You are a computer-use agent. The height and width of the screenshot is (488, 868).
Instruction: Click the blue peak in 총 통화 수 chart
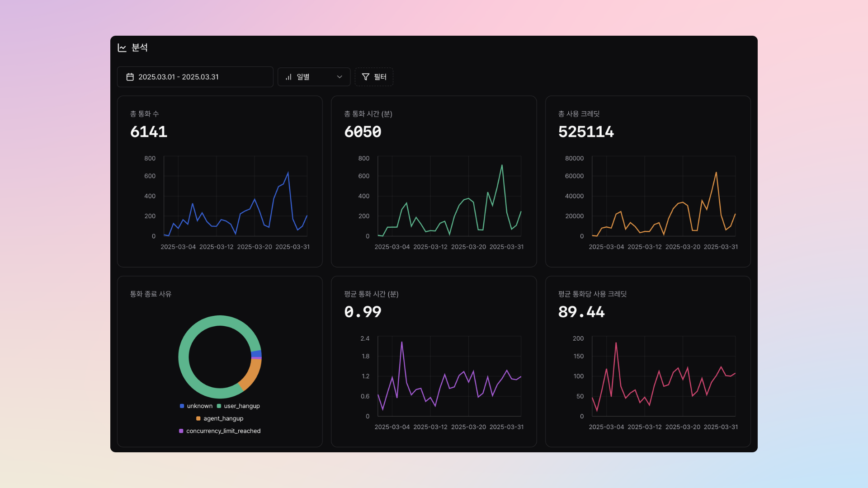coord(288,173)
